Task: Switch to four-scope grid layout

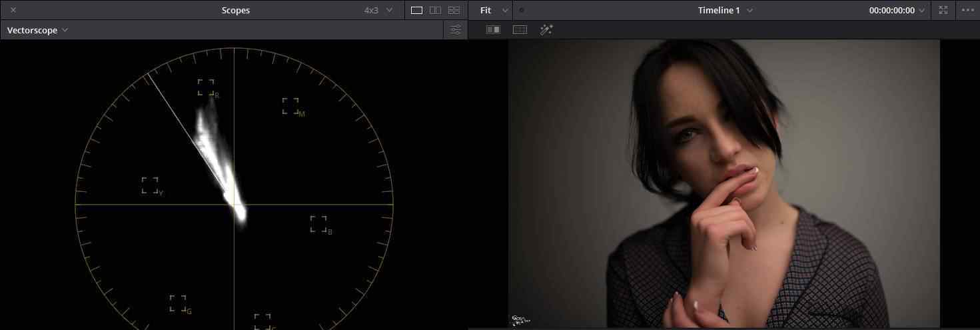Action: (x=454, y=10)
